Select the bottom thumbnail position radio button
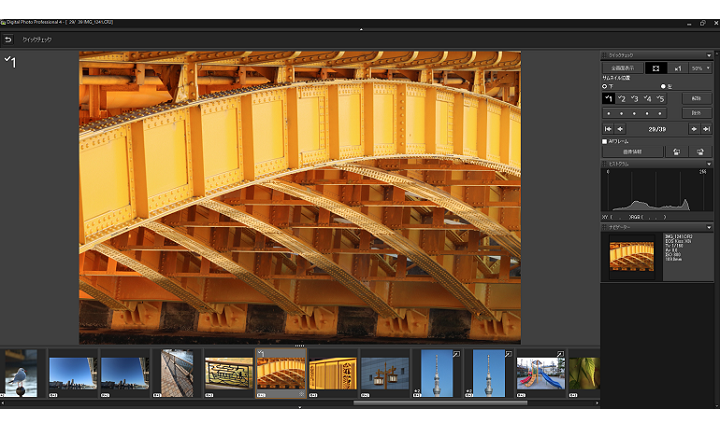 point(604,86)
